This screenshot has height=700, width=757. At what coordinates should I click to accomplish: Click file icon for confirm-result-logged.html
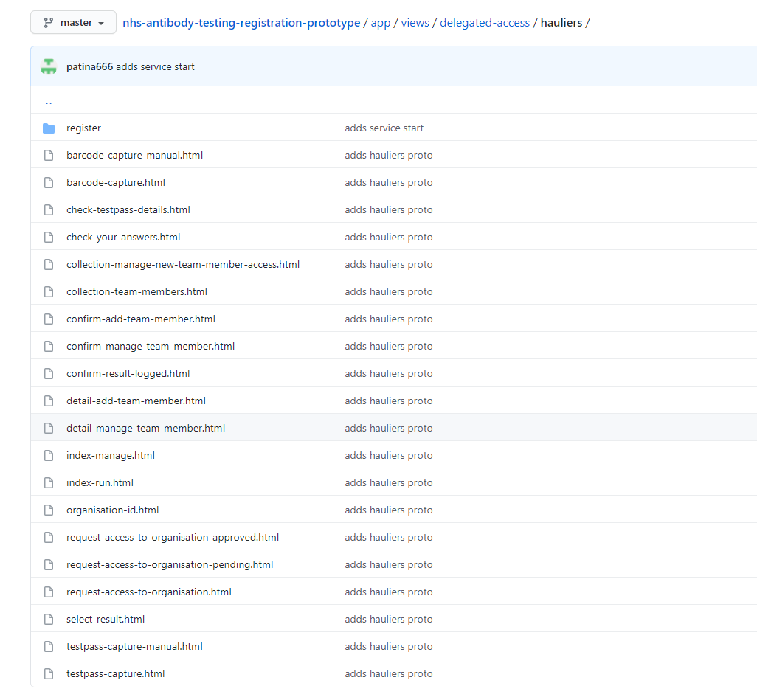click(x=49, y=373)
